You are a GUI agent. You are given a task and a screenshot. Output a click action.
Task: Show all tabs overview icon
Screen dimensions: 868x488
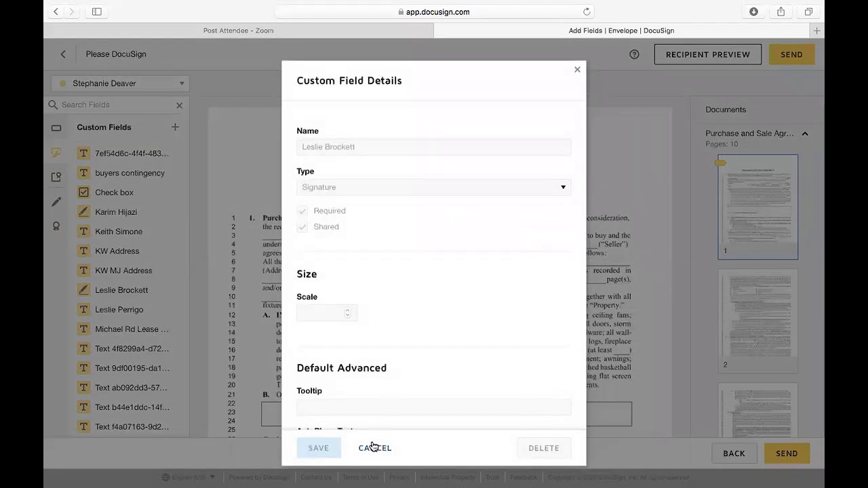[x=808, y=12]
